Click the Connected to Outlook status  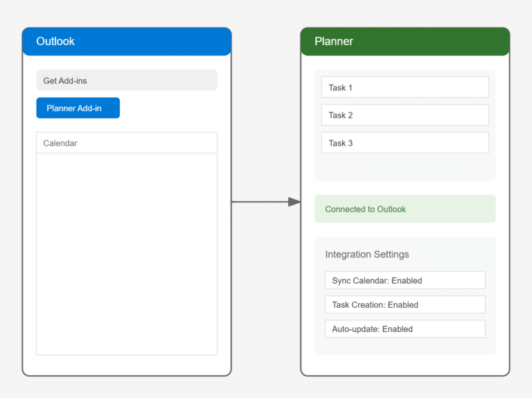(405, 209)
